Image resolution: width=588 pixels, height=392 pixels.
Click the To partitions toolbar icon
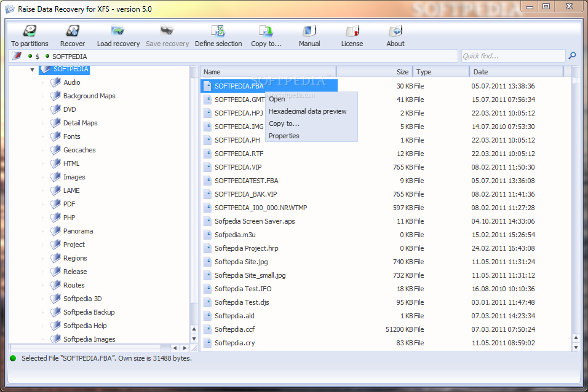[30, 31]
